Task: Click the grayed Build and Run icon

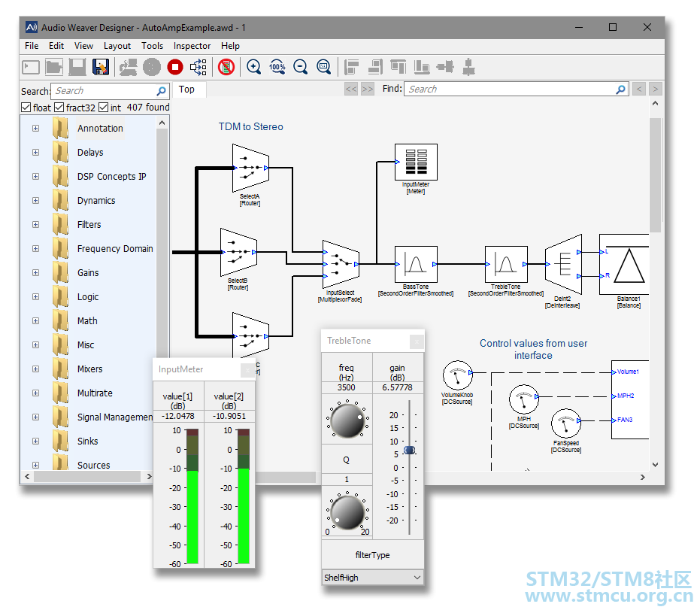Action: coord(128,68)
